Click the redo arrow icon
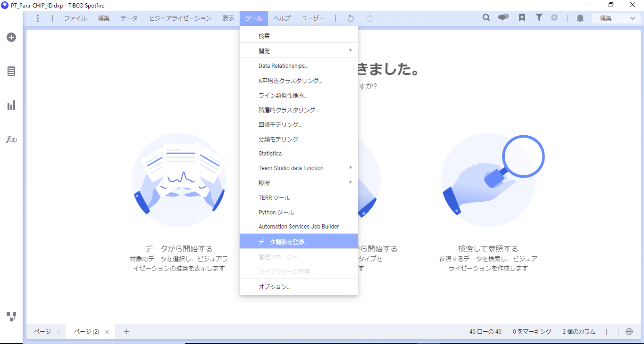 click(x=370, y=18)
